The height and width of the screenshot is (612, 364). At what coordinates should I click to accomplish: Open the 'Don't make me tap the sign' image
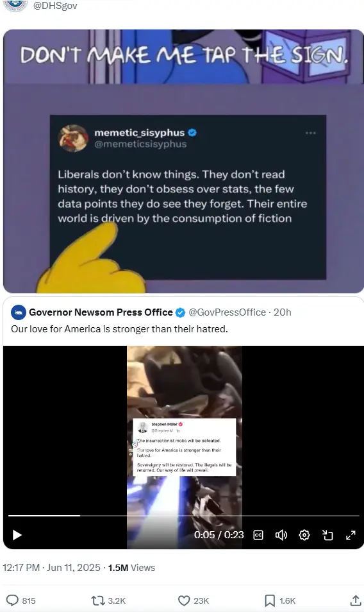(183, 161)
